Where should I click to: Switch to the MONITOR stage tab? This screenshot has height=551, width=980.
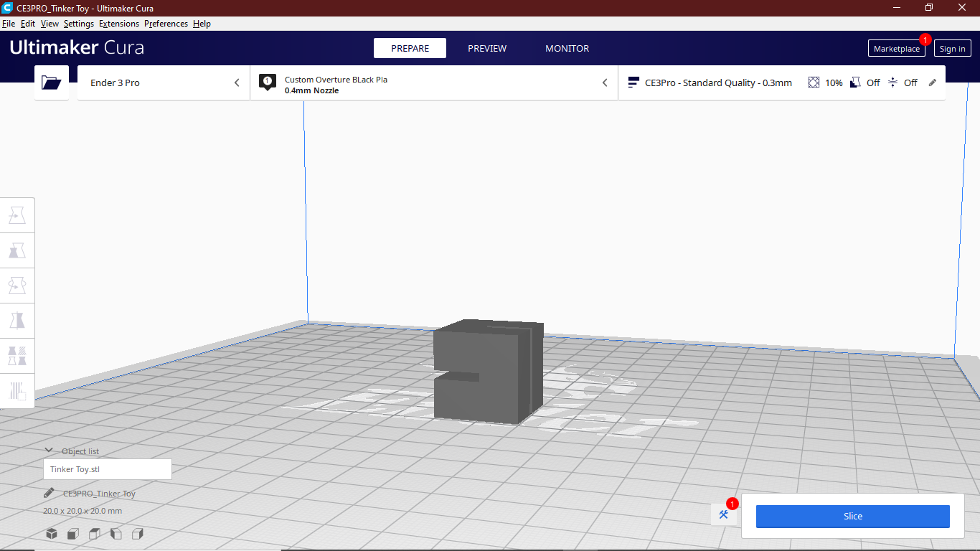pyautogui.click(x=567, y=48)
